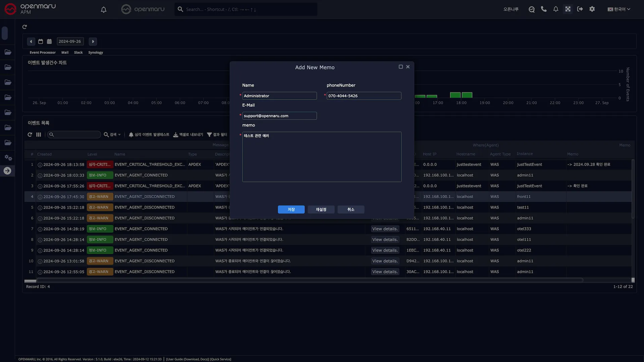This screenshot has height=362, width=644.
Task: Maximize the Add New Memo dialog
Action: point(400,67)
